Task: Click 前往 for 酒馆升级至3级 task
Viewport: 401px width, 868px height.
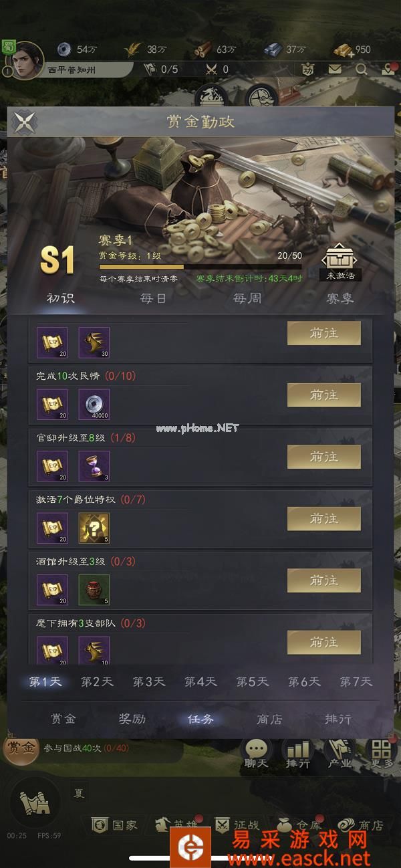Action: click(324, 580)
